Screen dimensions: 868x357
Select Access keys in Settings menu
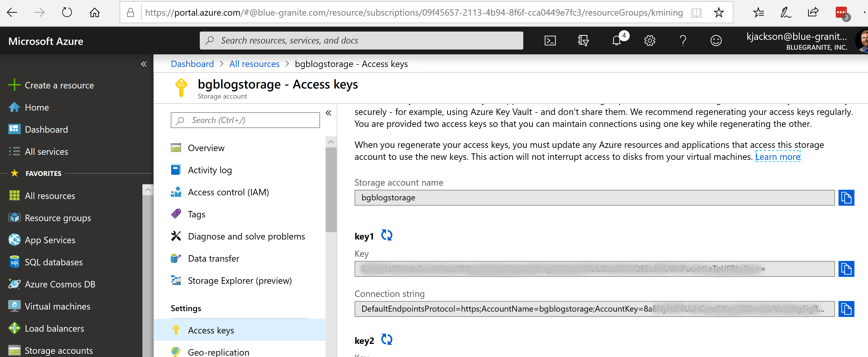[211, 330]
